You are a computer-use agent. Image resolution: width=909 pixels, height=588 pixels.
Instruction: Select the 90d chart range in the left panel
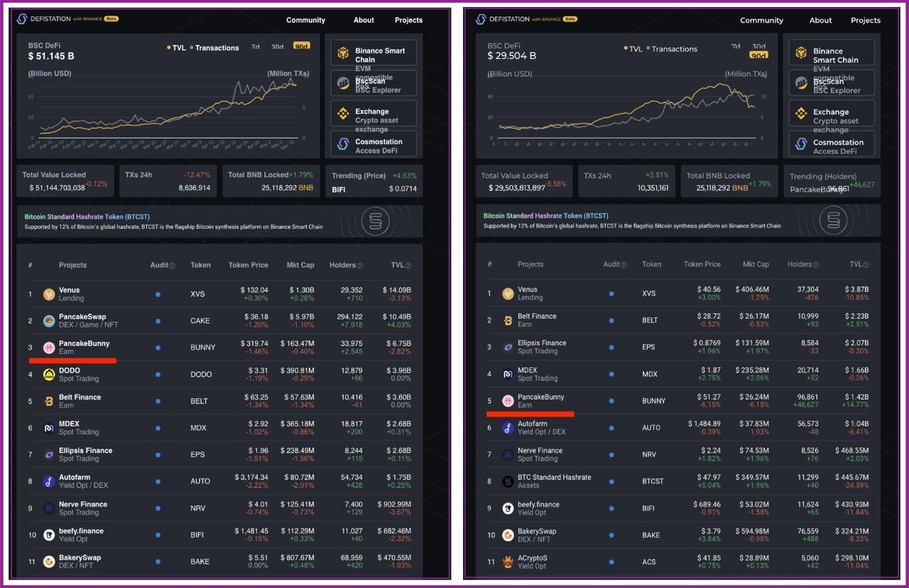[x=301, y=47]
